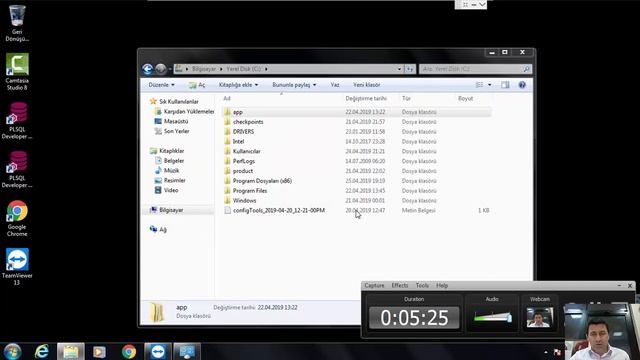Open TeamViewer taskbar icon
Image resolution: width=640 pixels, height=360 pixels.
coord(158,351)
